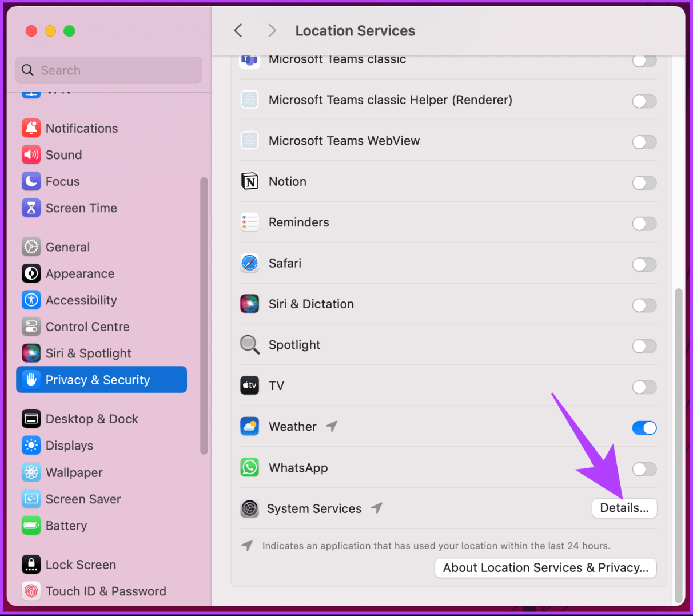Click the Weather app icon
Viewport: 693px width, 616px height.
pos(250,427)
